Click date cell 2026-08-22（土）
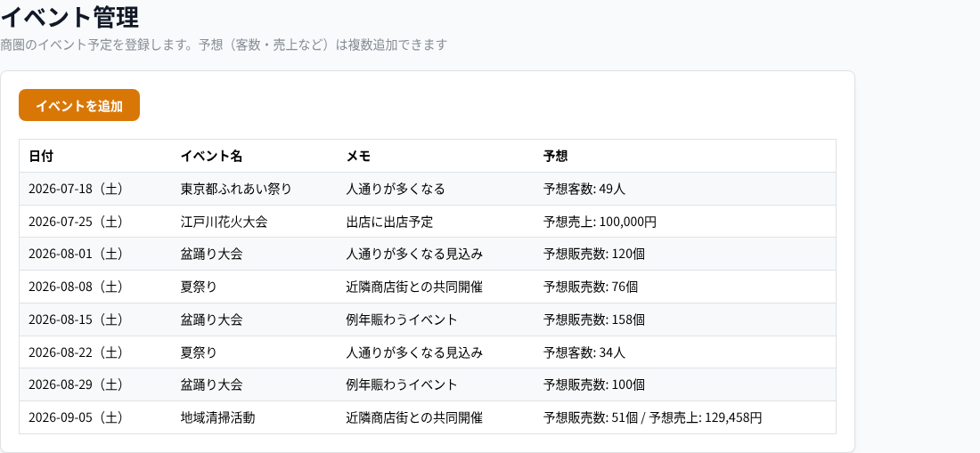 click(x=77, y=352)
